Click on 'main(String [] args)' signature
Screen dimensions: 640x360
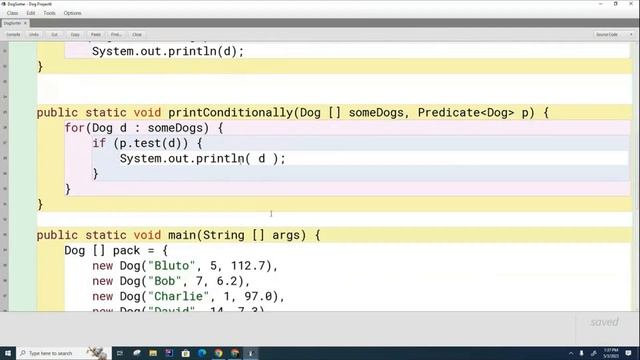tap(237, 235)
